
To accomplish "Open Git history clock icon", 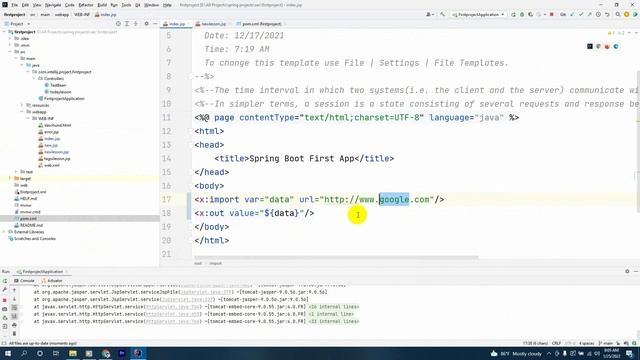I will (x=598, y=14).
